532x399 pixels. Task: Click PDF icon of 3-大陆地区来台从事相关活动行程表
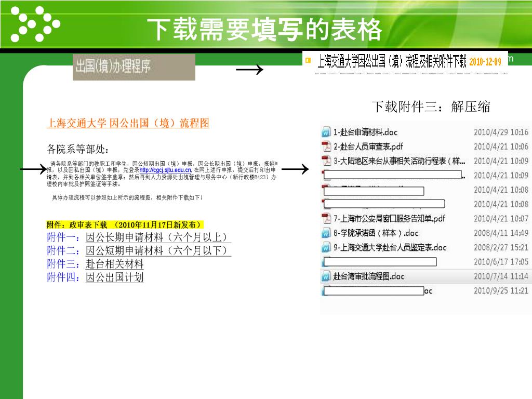(x=326, y=161)
